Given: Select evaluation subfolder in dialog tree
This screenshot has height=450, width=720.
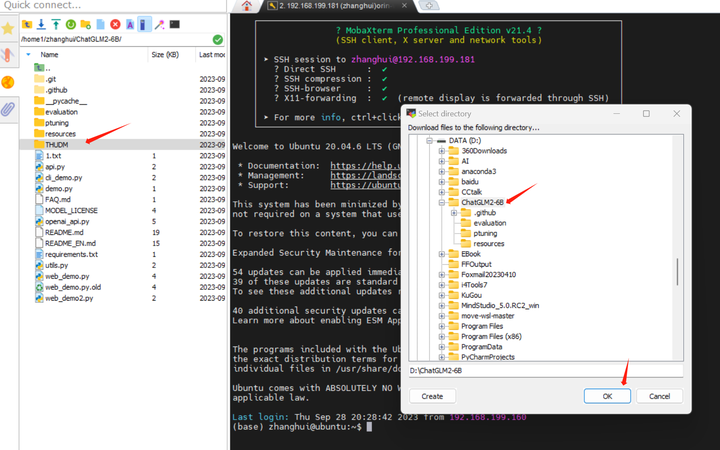Looking at the screenshot, I should click(x=489, y=223).
